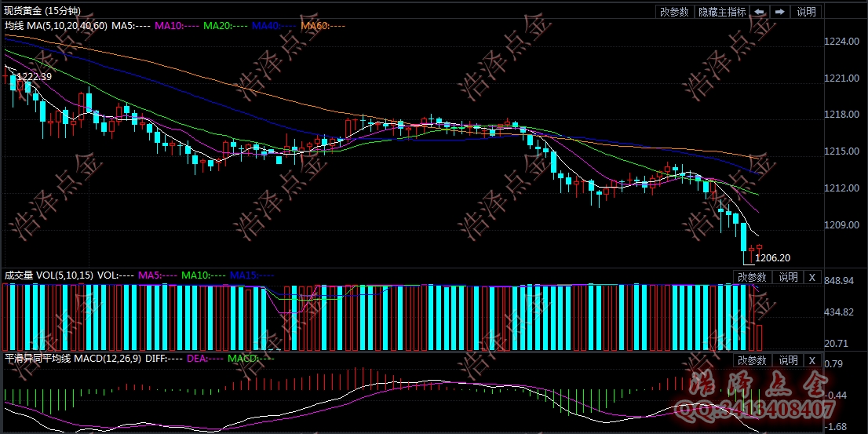Viewport: 868px width, 434px height.
Task: Open 说明 in the MACD panel
Action: click(x=787, y=360)
